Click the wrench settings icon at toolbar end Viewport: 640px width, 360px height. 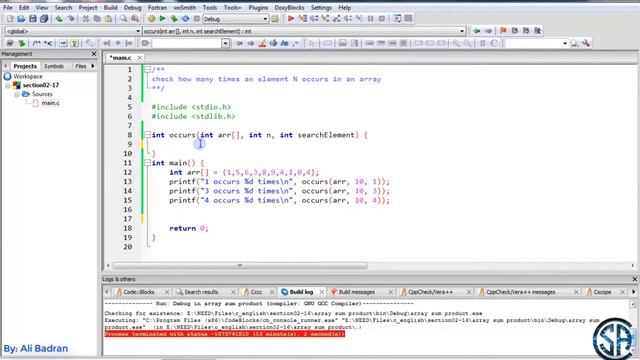[x=586, y=43]
